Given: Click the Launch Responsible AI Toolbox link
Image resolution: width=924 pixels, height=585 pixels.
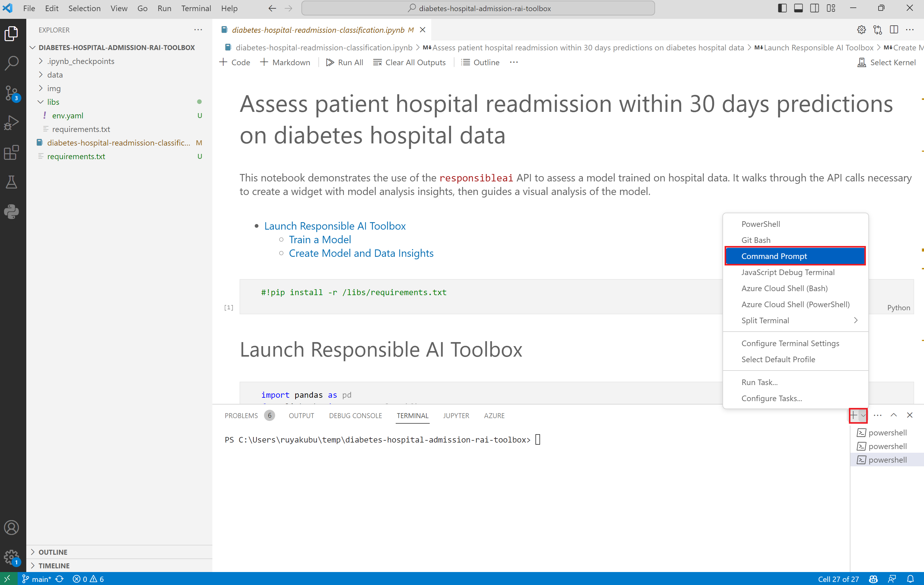Looking at the screenshot, I should (335, 226).
